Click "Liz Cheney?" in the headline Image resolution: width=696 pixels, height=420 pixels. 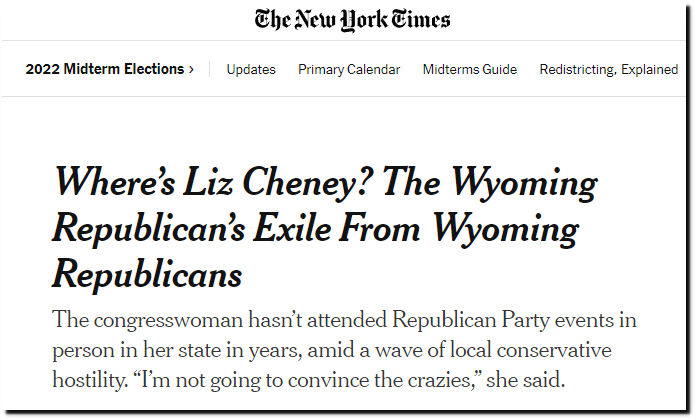(275, 182)
